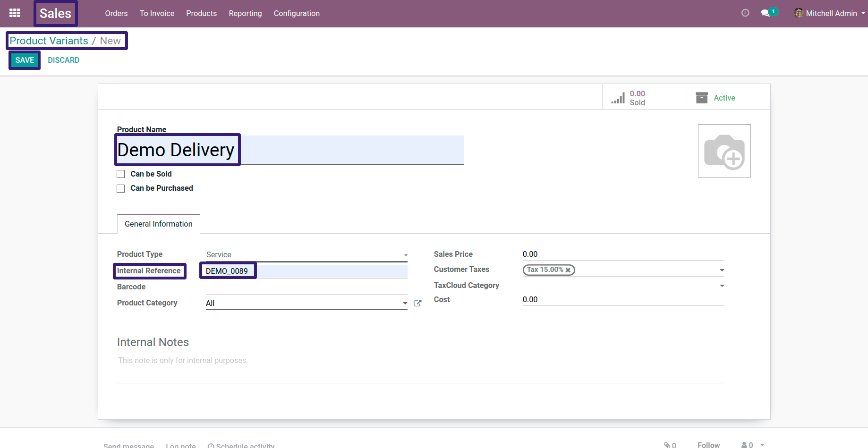Click the Sold statistics bar chart icon
Screen dimensions: 868x448
tap(618, 98)
